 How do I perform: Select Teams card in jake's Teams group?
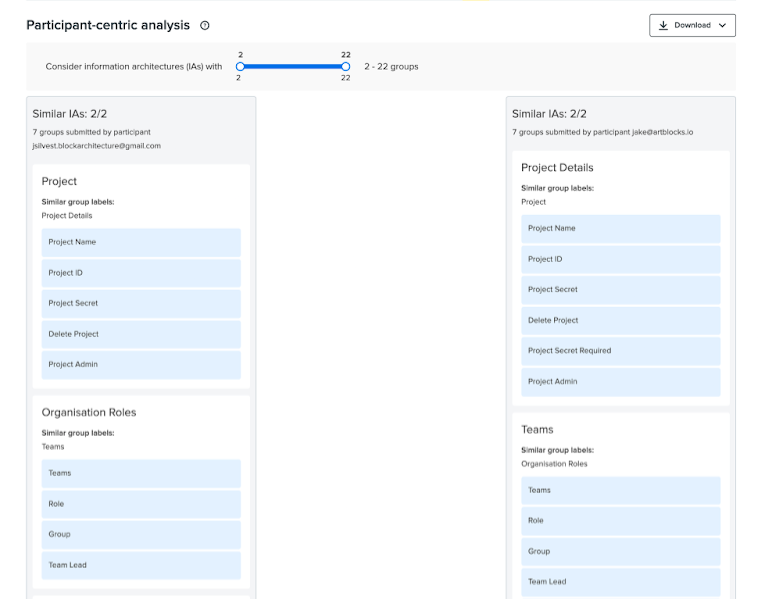tap(621, 490)
